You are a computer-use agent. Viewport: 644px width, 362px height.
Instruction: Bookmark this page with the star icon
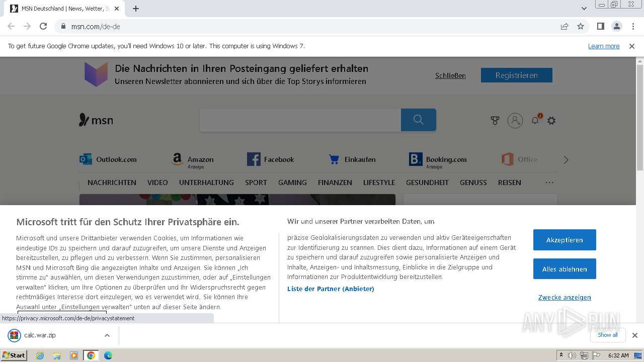pyautogui.click(x=581, y=26)
